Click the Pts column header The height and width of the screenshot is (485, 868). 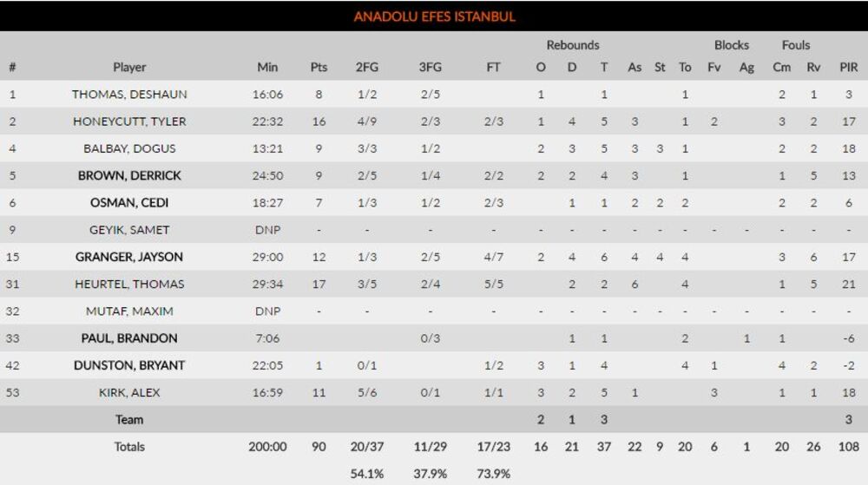click(319, 67)
